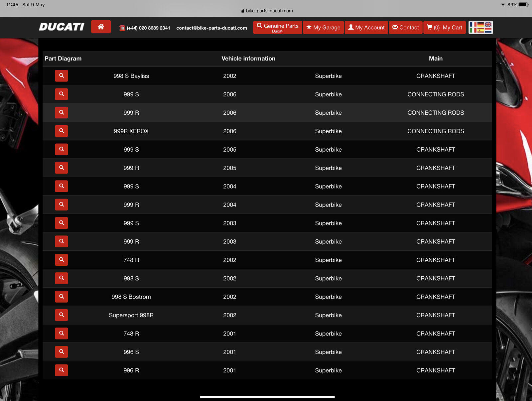Screen dimensions: 532x401
Task: Open part diagram for 999 S 2004
Action: click(x=62, y=186)
